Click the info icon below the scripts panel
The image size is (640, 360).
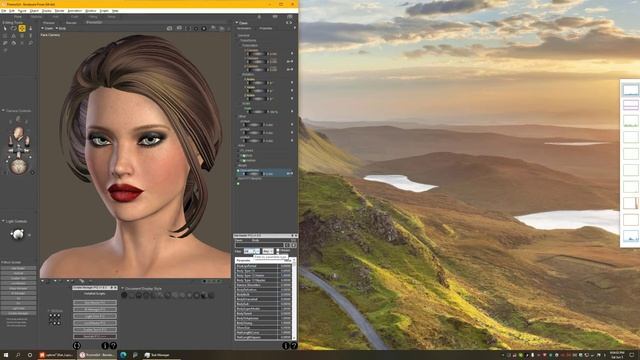coord(105,345)
